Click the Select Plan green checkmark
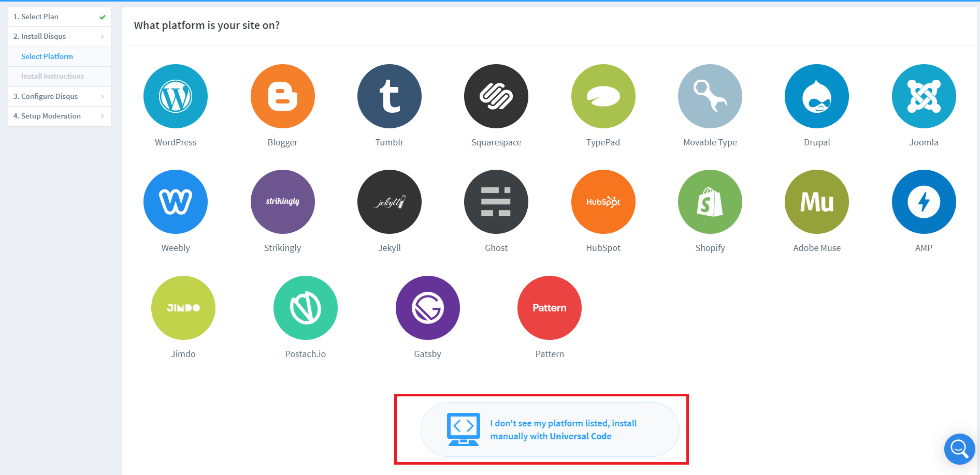Image resolution: width=980 pixels, height=475 pixels. point(103,17)
